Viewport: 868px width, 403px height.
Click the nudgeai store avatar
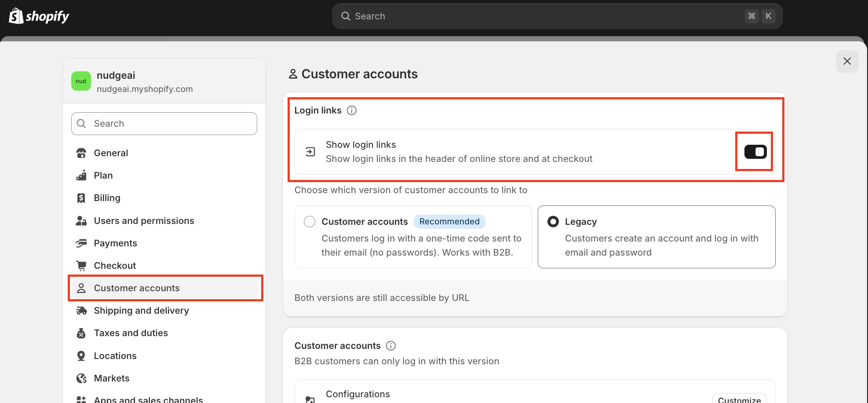[x=81, y=81]
